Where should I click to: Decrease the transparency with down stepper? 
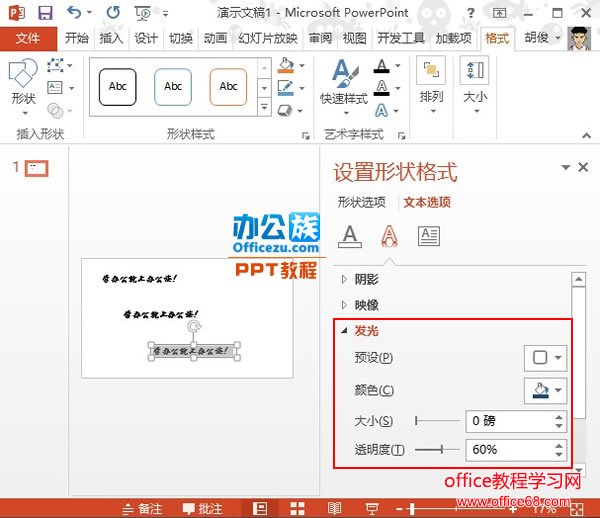[x=559, y=454]
